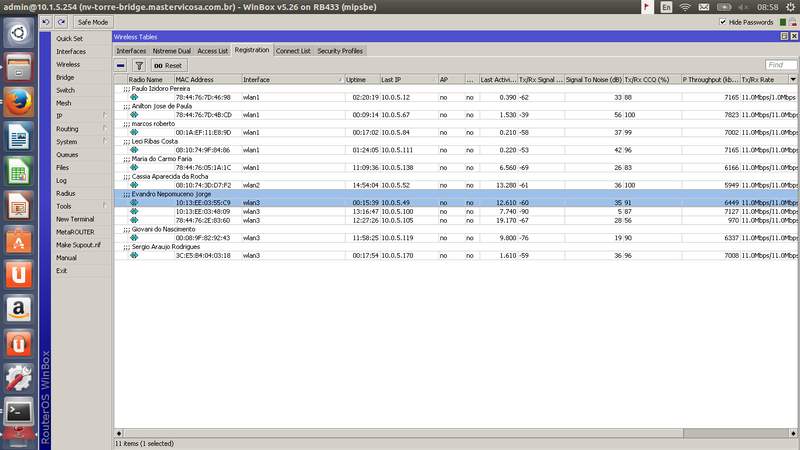
Task: Select IP cell 10.0.5.119
Action: (x=397, y=238)
